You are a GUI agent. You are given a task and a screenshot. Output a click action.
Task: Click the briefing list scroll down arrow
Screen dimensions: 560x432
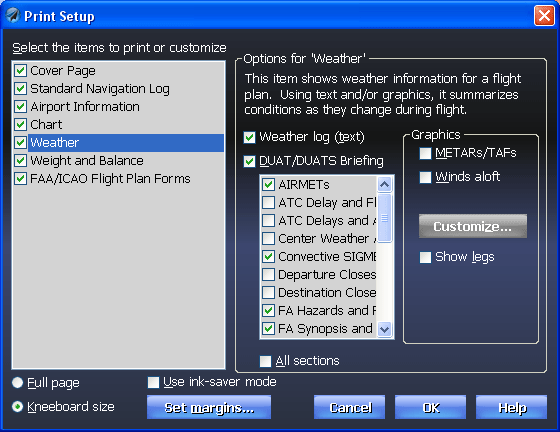point(384,329)
